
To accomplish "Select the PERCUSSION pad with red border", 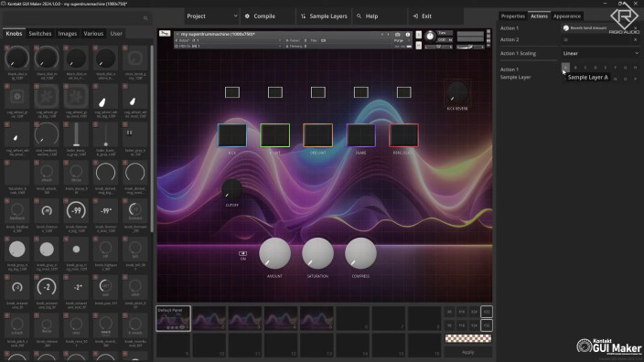I will tap(403, 135).
